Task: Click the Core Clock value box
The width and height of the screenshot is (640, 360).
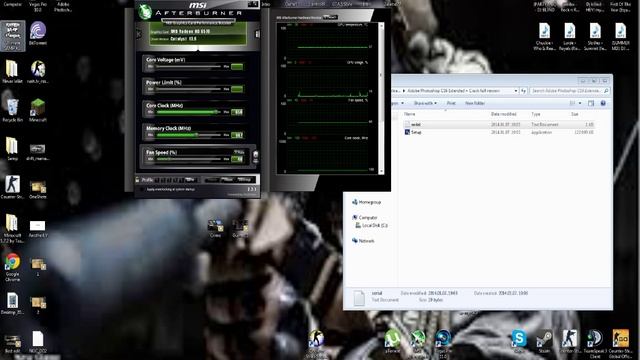Action: 237,112
